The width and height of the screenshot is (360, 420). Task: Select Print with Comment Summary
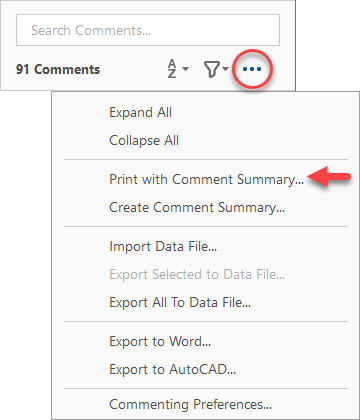[206, 179]
